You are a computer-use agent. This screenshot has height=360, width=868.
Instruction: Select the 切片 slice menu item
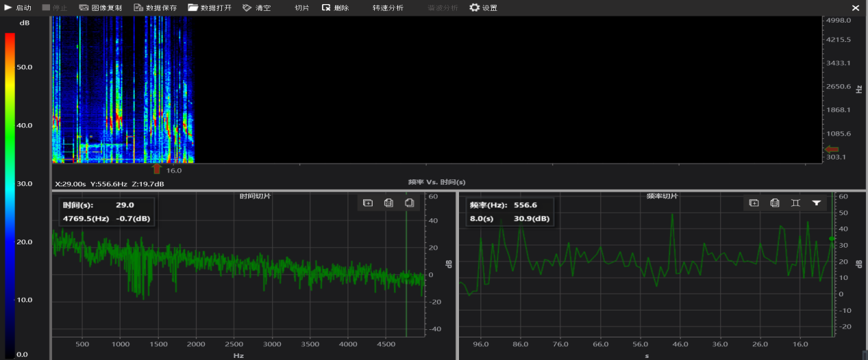(x=302, y=8)
